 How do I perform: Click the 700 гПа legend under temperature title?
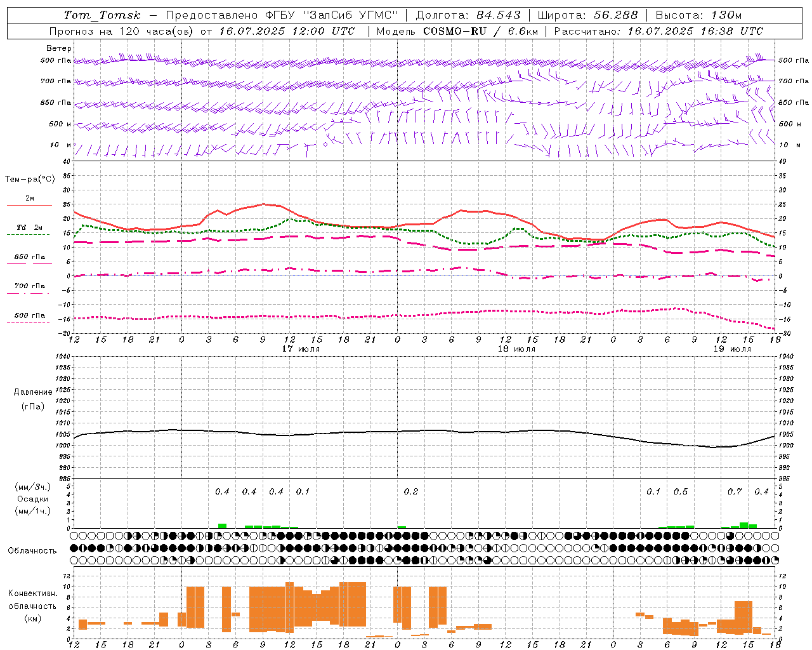point(29,286)
